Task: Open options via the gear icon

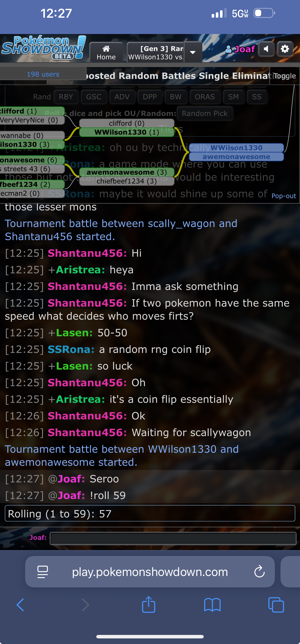Action: click(285, 49)
